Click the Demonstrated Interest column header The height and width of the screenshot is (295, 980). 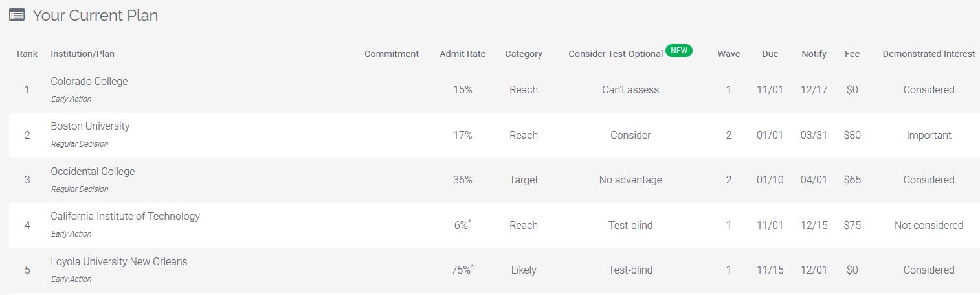tap(929, 54)
